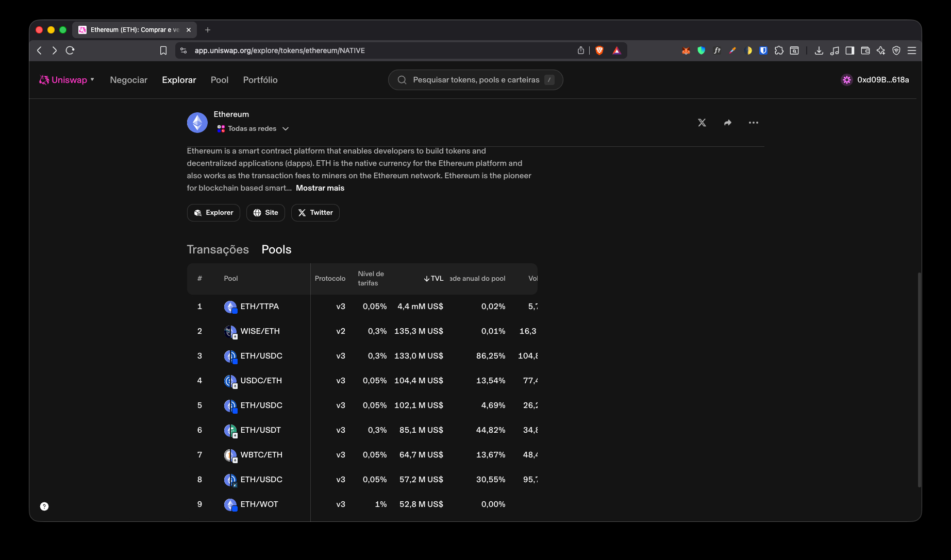
Task: Open the Bitwarden shield extension
Action: 763,50
